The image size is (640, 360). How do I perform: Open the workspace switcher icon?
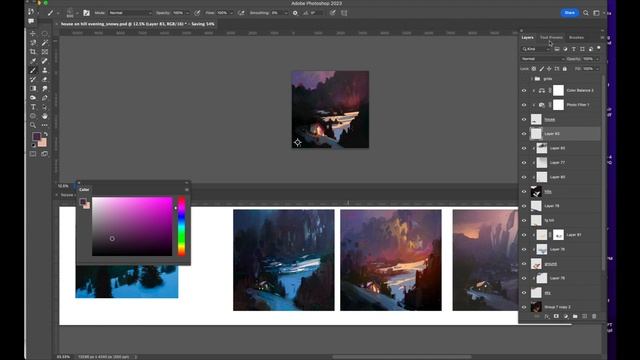(596, 13)
